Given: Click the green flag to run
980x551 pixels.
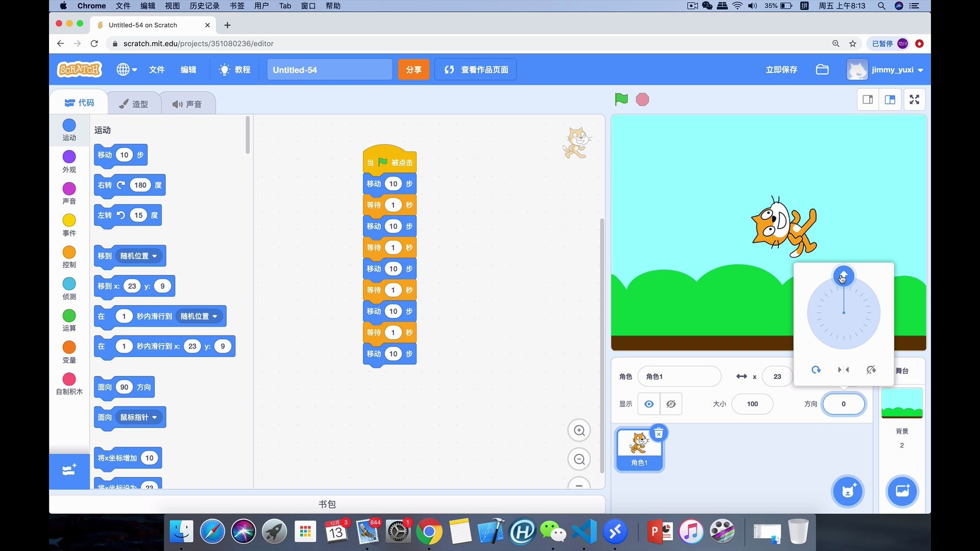Looking at the screenshot, I should [x=621, y=99].
